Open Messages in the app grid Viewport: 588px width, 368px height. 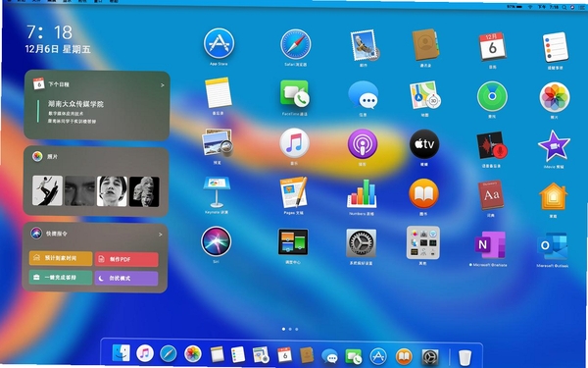[363, 95]
